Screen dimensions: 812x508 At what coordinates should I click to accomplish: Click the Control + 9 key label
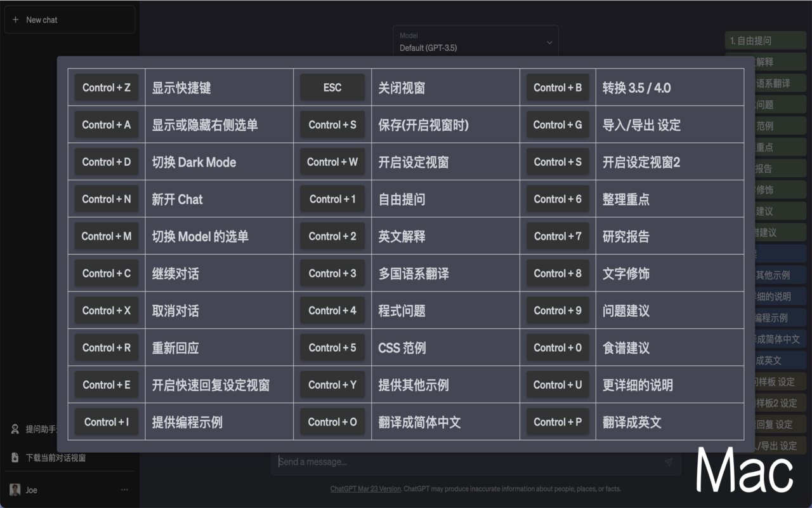pos(558,311)
